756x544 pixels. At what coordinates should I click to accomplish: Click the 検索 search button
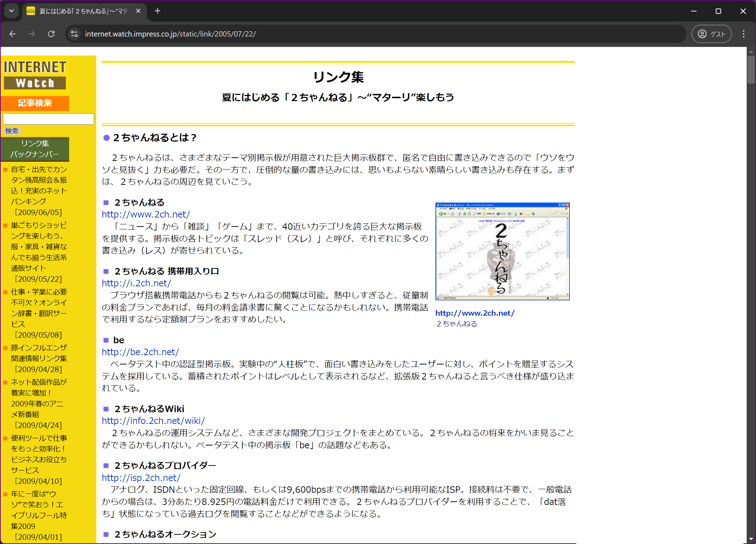point(12,131)
